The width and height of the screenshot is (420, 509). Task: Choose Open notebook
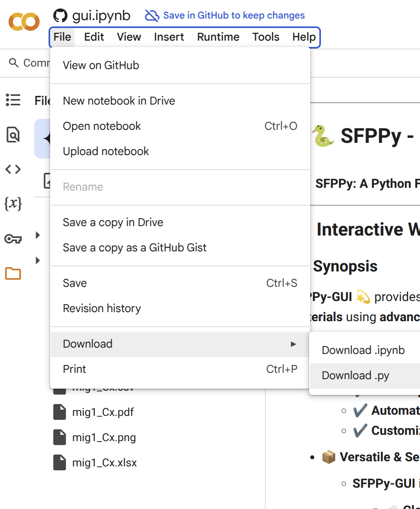point(180,126)
